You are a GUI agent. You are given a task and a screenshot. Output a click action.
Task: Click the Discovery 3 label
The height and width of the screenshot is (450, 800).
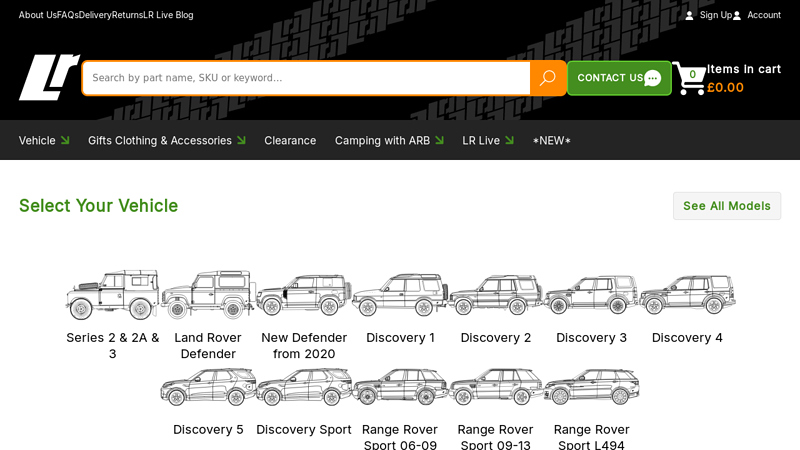click(x=591, y=338)
